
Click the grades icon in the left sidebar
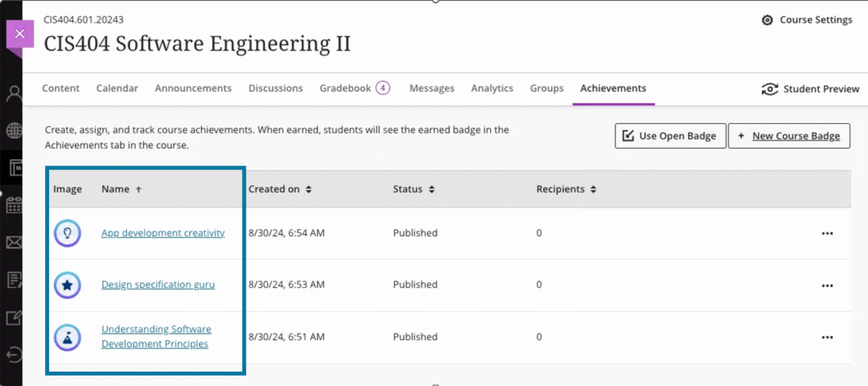pyautogui.click(x=14, y=280)
